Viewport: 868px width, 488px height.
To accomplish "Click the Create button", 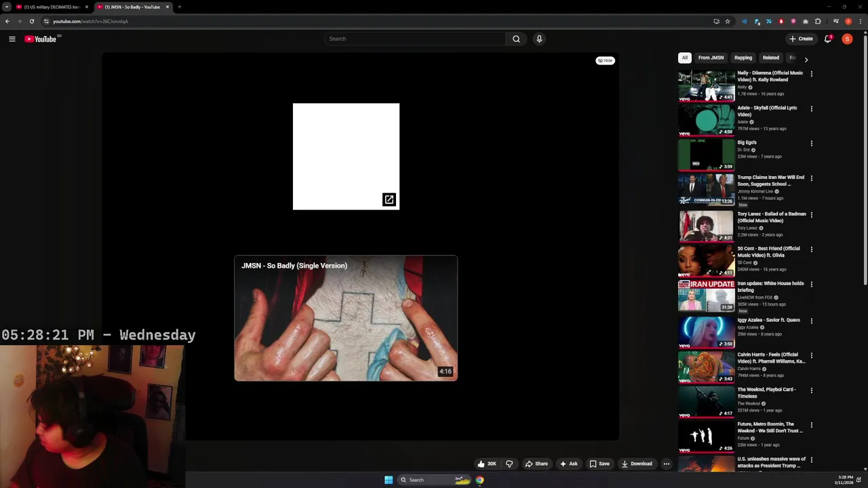I will pyautogui.click(x=801, y=39).
